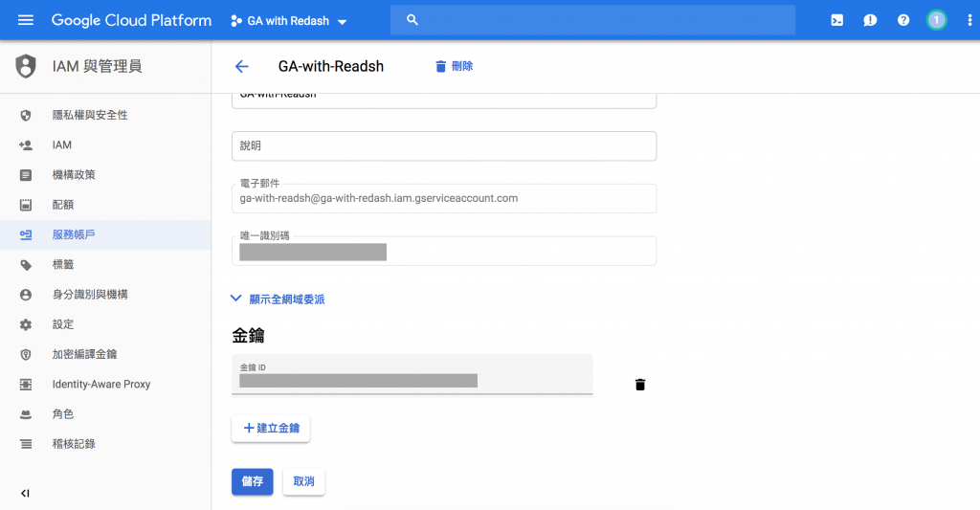Open the notifications alert icon

click(870, 20)
